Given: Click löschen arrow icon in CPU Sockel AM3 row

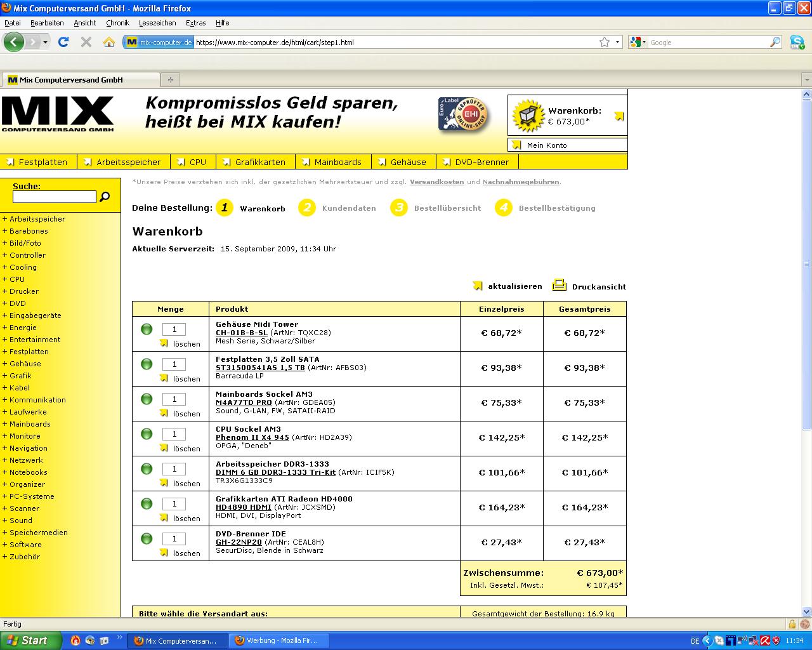Looking at the screenshot, I should tap(164, 448).
